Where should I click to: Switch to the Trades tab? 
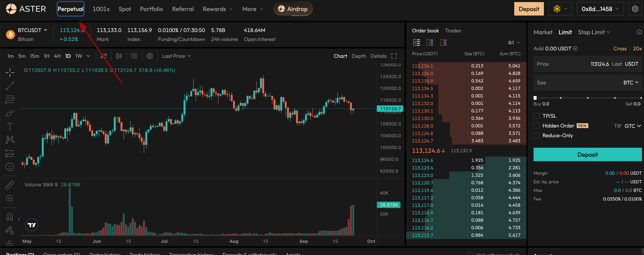pyautogui.click(x=453, y=31)
